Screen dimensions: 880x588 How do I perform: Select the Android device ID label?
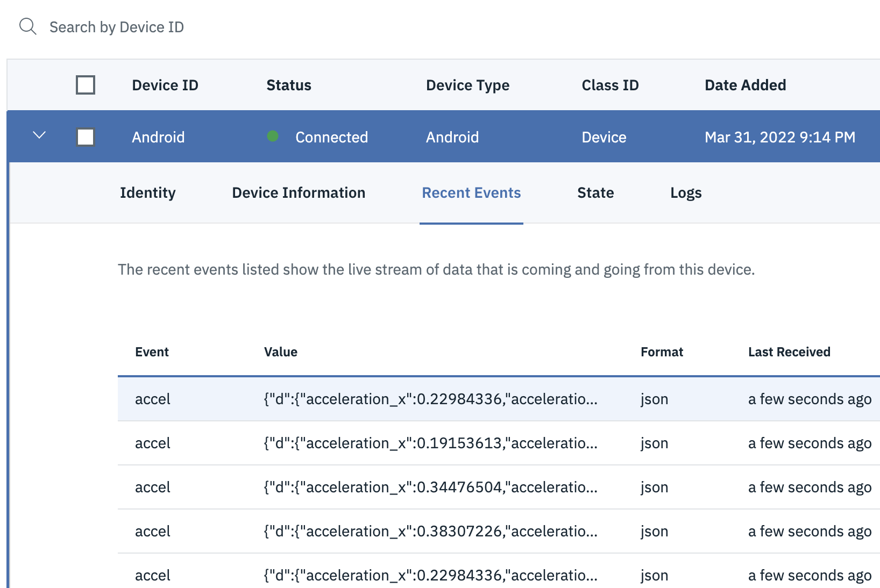pos(158,137)
